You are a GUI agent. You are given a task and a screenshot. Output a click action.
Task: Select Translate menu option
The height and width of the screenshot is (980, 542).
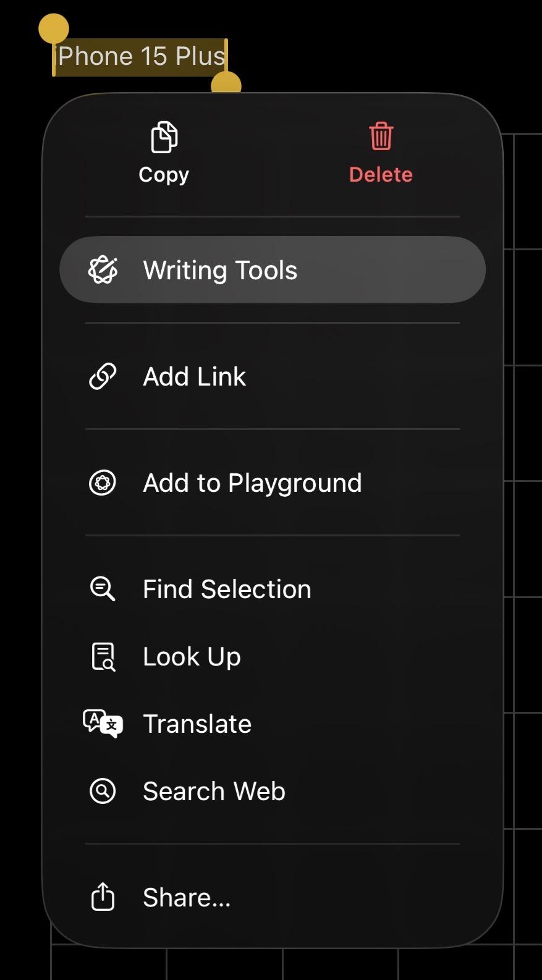pos(197,724)
